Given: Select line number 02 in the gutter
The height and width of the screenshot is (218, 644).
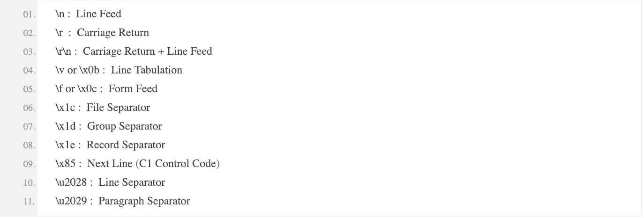Looking at the screenshot, I should pyautogui.click(x=29, y=33).
